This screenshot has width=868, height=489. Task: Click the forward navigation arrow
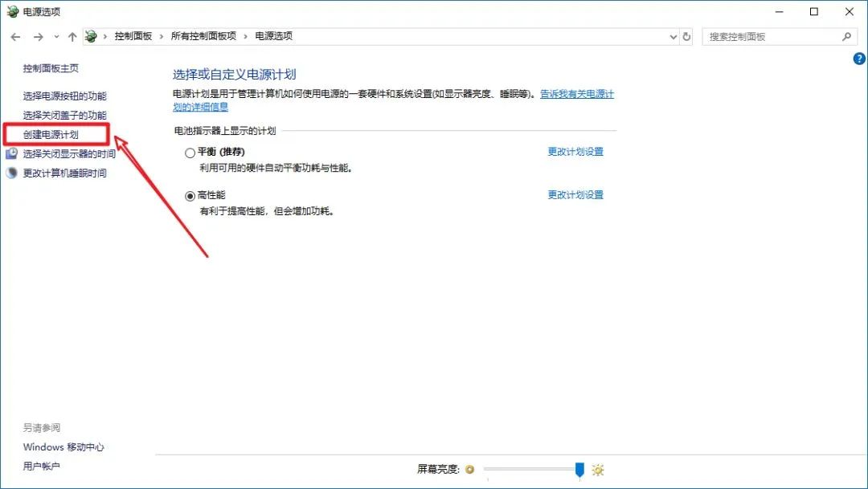(38, 37)
